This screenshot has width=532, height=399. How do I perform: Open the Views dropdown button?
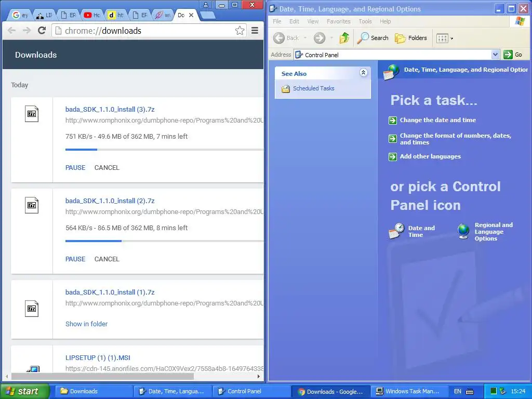pyautogui.click(x=445, y=38)
